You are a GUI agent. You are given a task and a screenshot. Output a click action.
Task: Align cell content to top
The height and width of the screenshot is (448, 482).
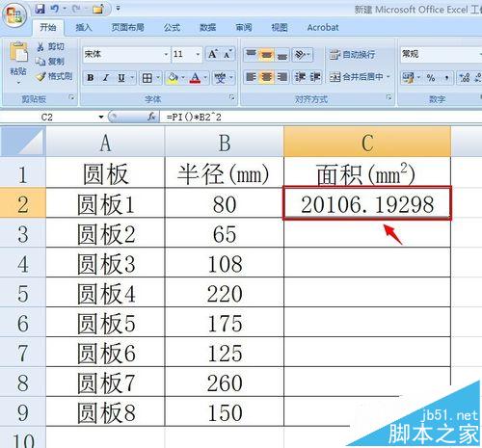tap(251, 55)
